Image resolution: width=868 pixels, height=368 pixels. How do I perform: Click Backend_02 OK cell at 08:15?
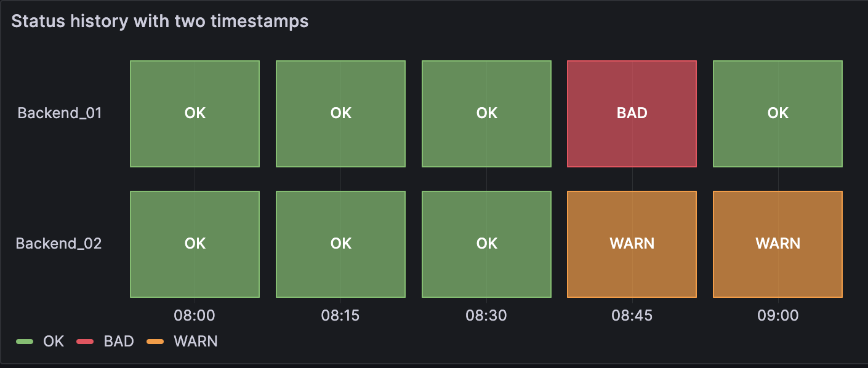click(x=340, y=244)
